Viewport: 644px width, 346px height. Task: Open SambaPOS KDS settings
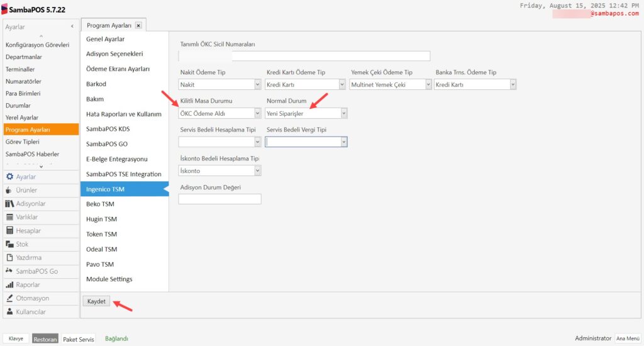click(125, 129)
